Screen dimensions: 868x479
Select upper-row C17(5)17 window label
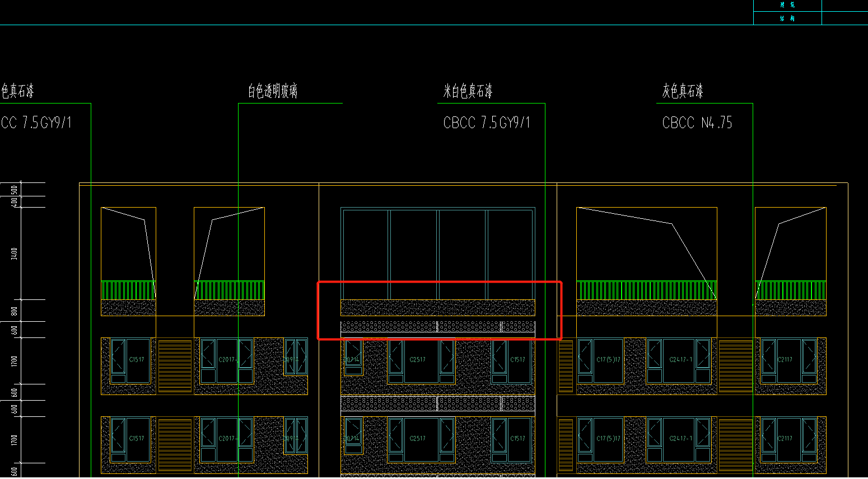click(x=609, y=360)
